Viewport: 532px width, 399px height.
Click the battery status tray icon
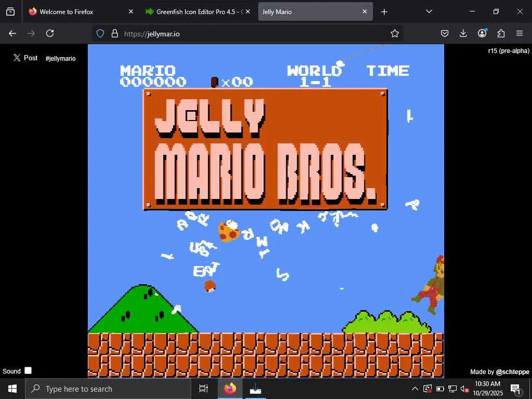(440, 389)
